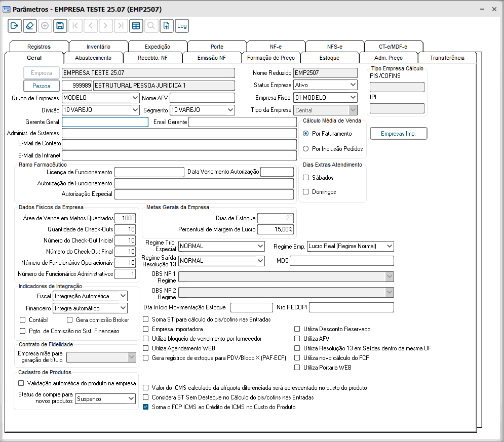Image resolution: width=504 pixels, height=442 pixels.
Task: Select the Por Inclusão Pedidos radio option
Action: tap(306, 149)
